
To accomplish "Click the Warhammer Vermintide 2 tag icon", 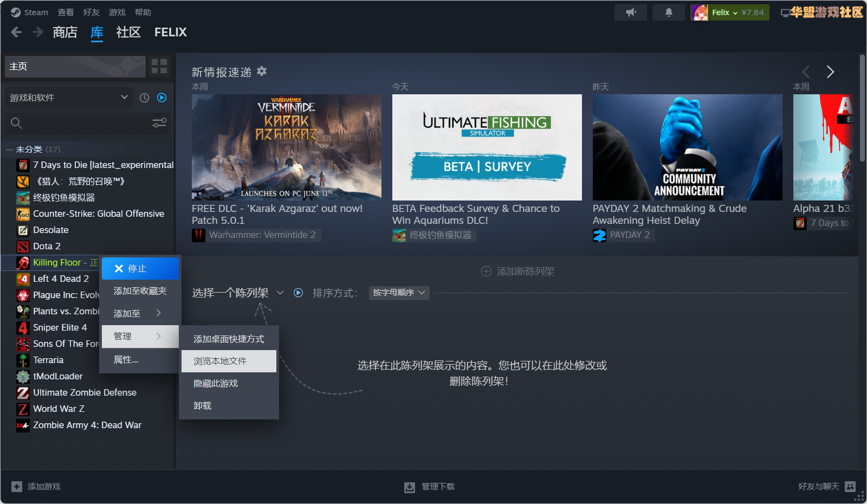I will point(198,235).
